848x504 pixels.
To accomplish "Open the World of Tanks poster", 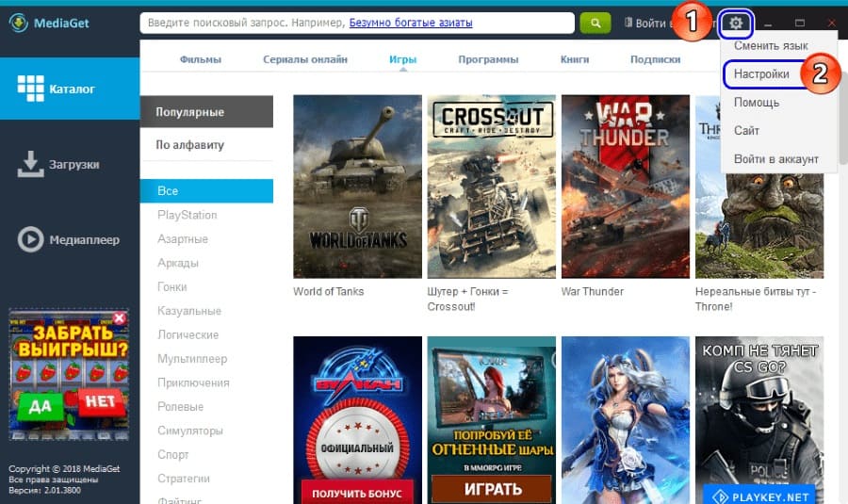I will coord(357,187).
